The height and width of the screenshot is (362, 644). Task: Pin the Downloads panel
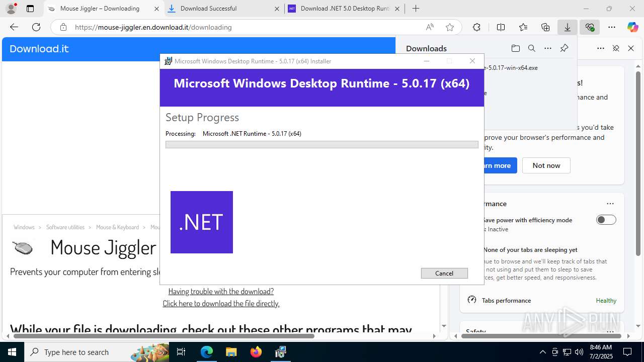tap(564, 48)
